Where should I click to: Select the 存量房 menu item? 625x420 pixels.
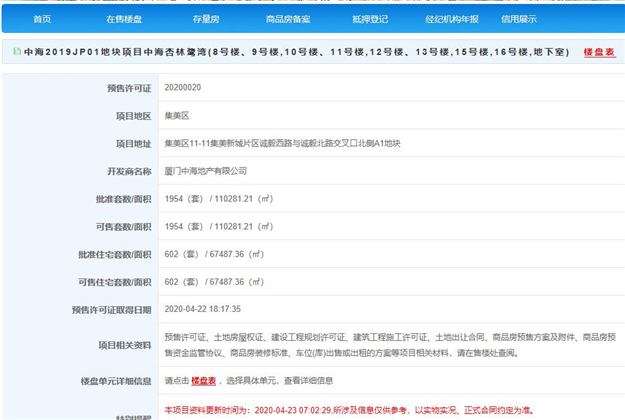click(206, 19)
